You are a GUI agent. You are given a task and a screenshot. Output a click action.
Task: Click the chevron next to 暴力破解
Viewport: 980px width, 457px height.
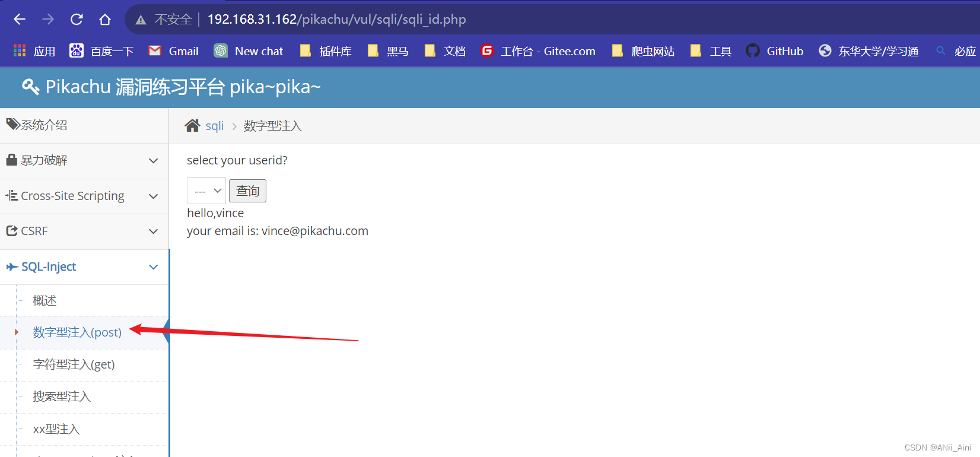pyautogui.click(x=153, y=161)
